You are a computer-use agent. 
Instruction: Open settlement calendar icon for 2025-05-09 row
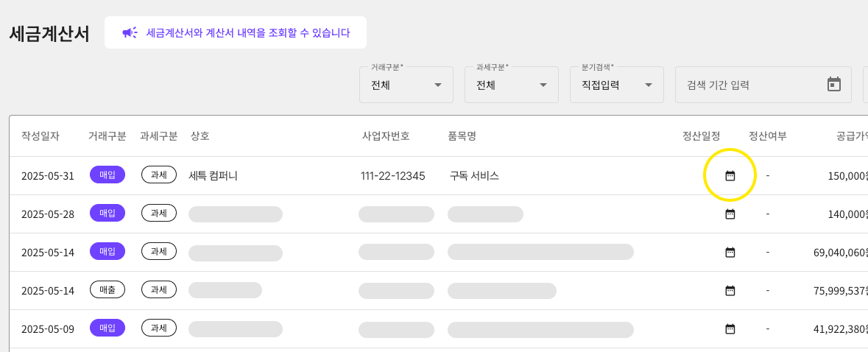pos(730,329)
